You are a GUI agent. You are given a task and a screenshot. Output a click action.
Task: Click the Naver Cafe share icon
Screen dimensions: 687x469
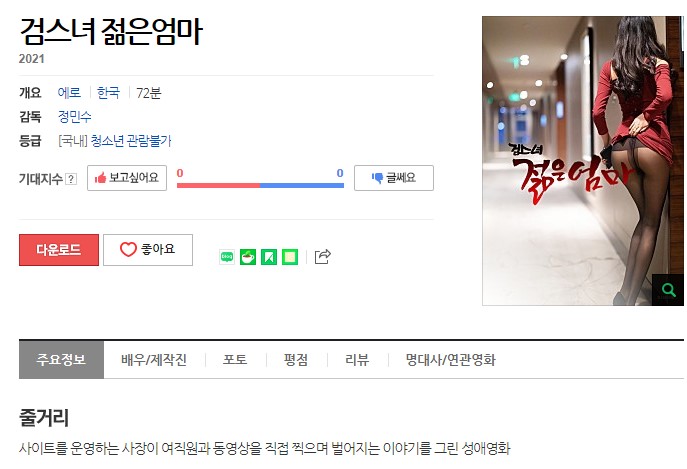(x=248, y=257)
